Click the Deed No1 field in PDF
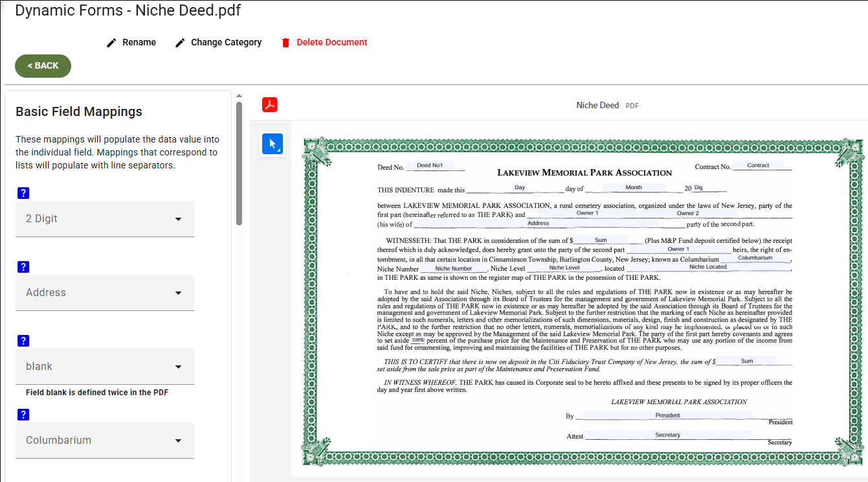The height and width of the screenshot is (482, 868). [429, 165]
